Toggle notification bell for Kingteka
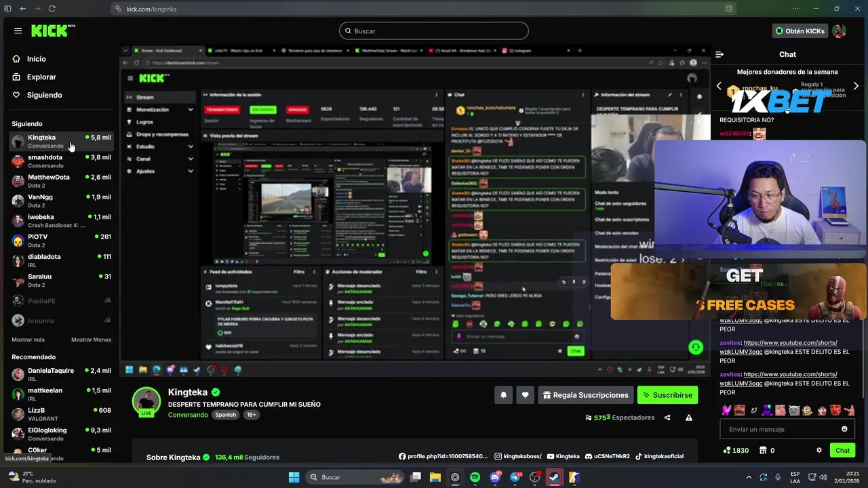The height and width of the screenshot is (488, 868). [503, 395]
